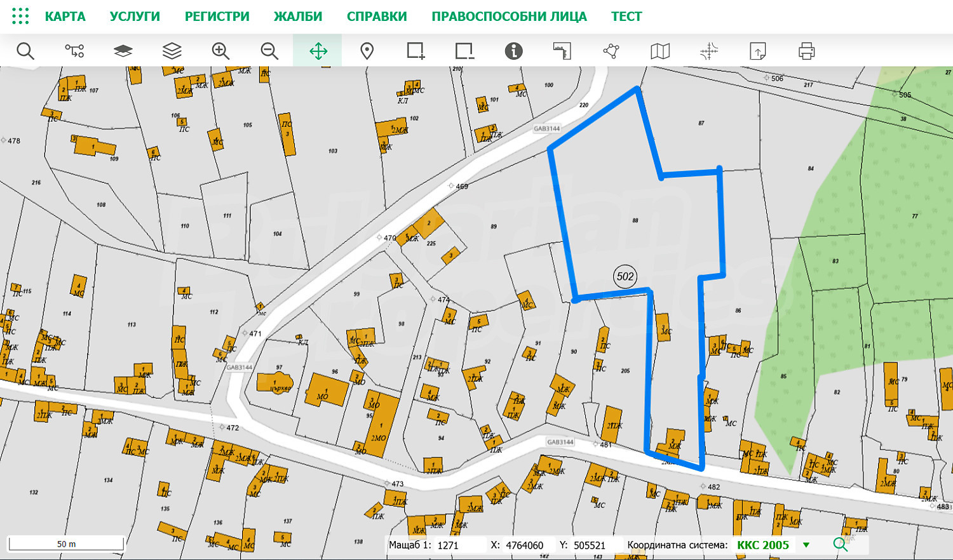
Task: Toggle the remove rectangle selection tool
Action: (464, 51)
